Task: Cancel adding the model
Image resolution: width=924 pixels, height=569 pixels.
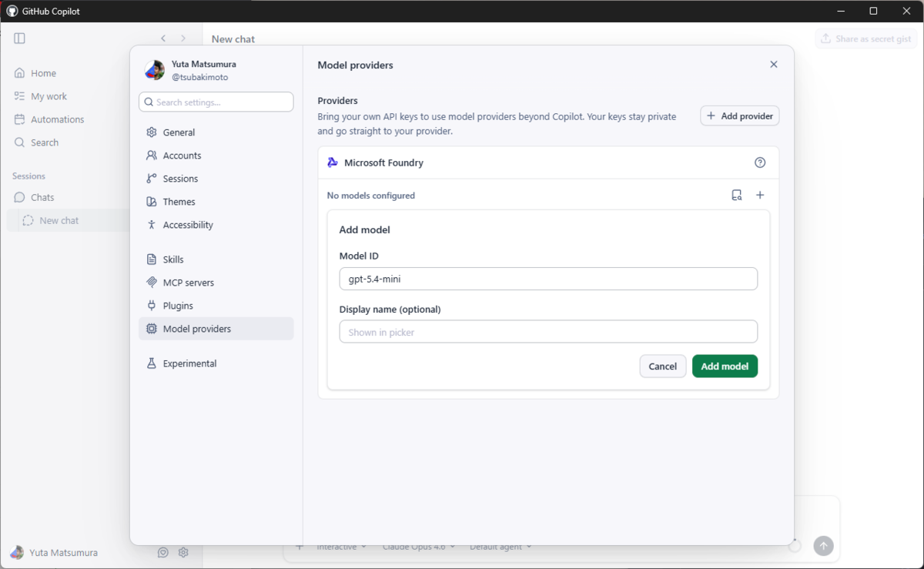Action: tap(663, 367)
